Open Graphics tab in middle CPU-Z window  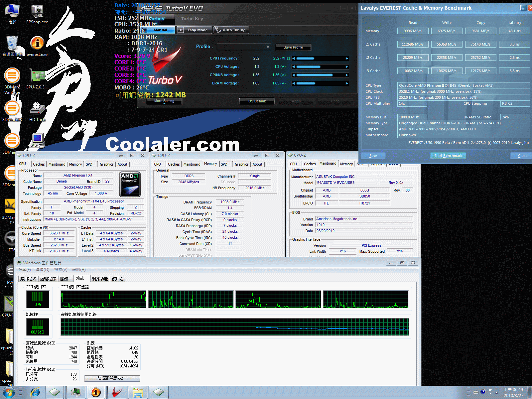tap(242, 164)
